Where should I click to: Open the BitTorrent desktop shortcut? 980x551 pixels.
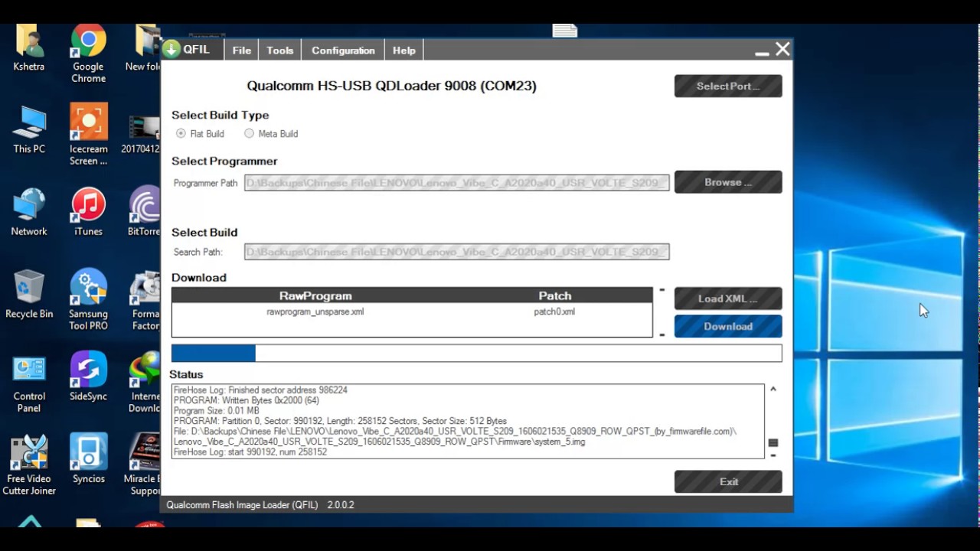(x=144, y=212)
